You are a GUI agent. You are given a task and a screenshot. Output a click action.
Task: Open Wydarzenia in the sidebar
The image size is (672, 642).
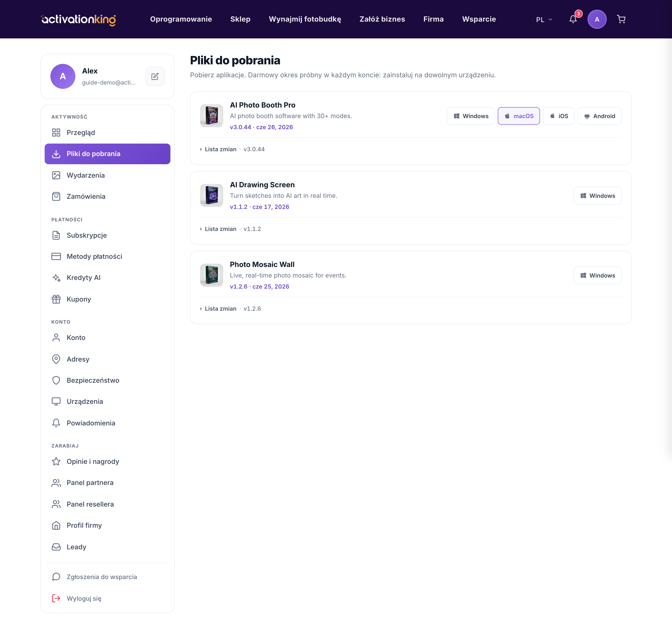click(x=108, y=175)
